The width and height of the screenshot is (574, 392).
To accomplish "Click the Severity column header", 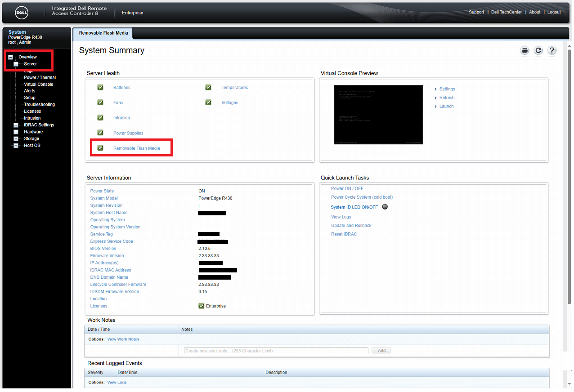I will pos(95,372).
